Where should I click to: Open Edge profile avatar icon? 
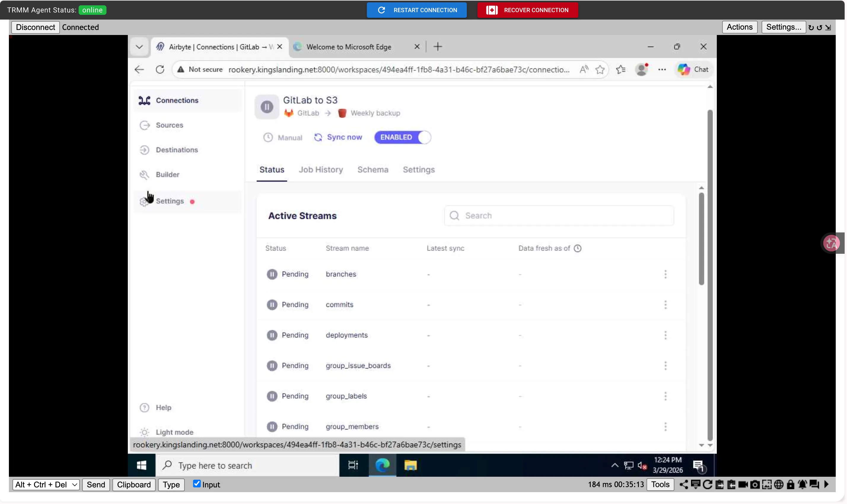(x=641, y=69)
